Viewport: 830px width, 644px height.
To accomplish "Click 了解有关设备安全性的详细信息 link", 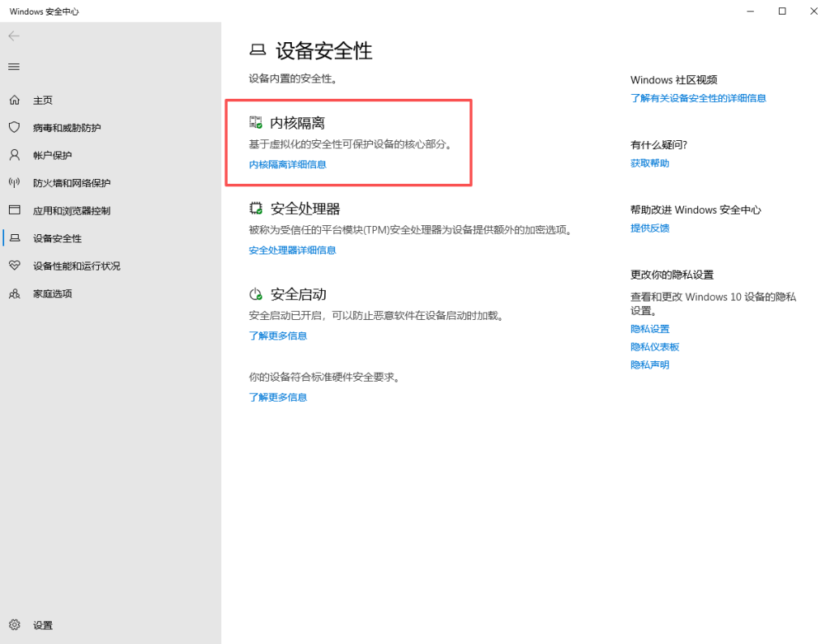I will click(x=698, y=98).
